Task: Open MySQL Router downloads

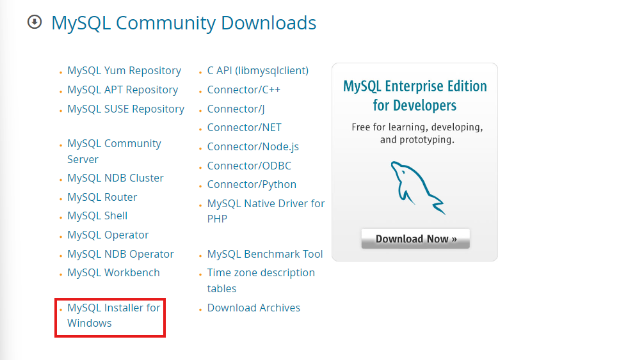Action: [x=102, y=197]
